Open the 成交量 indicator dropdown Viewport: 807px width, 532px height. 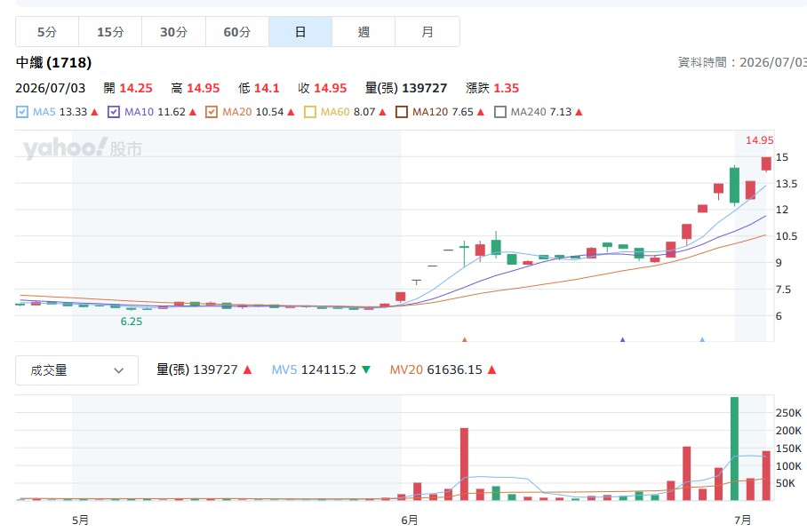(76, 370)
